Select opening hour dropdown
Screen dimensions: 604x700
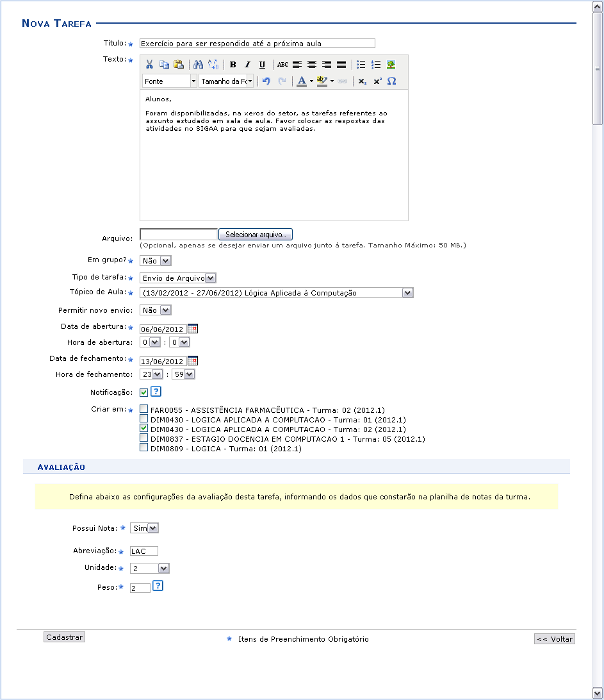coord(150,342)
